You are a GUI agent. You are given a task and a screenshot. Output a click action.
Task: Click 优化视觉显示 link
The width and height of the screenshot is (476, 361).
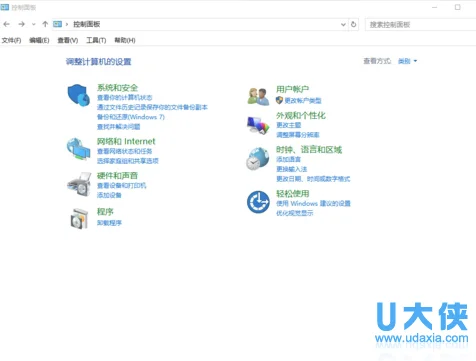(295, 213)
